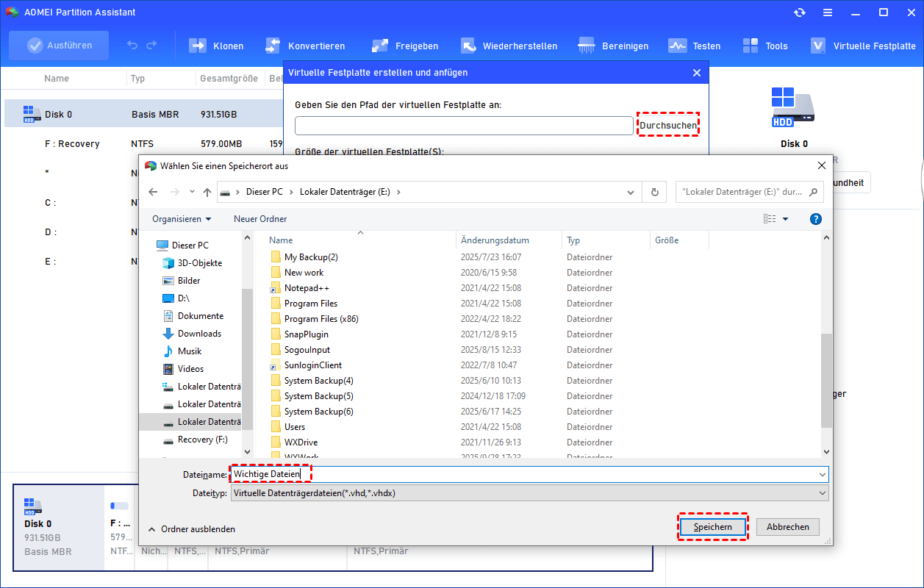Click Durchsuchen button
The height and width of the screenshot is (588, 924).
coord(667,126)
